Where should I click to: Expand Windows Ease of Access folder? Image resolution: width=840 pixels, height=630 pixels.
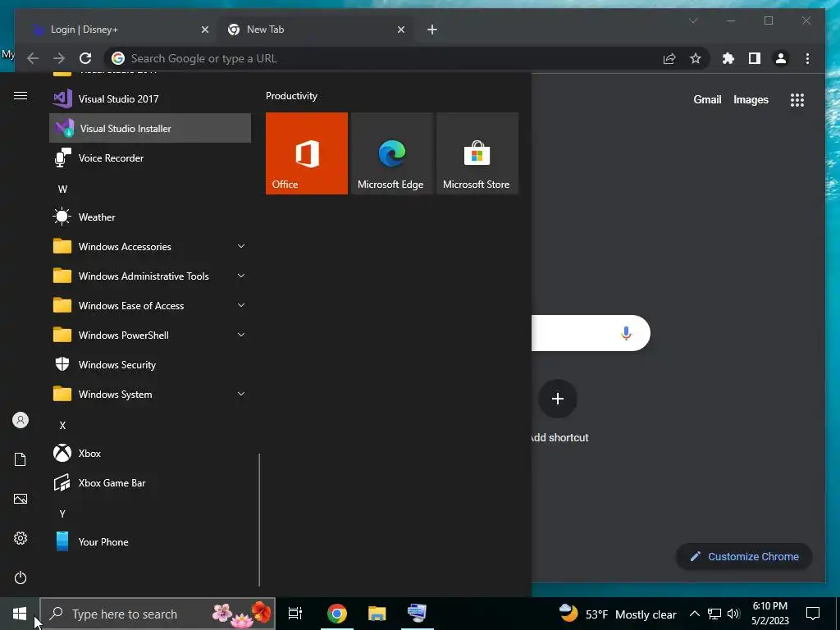150,305
